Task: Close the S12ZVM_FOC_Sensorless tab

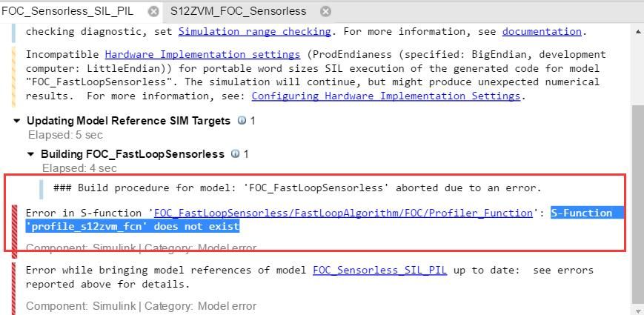Action: (325, 11)
